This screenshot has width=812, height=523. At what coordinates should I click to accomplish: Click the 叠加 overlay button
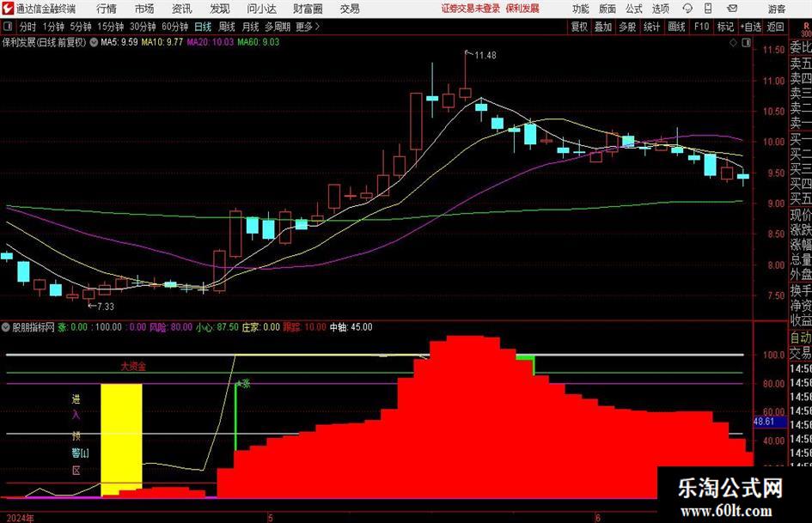[x=603, y=27]
